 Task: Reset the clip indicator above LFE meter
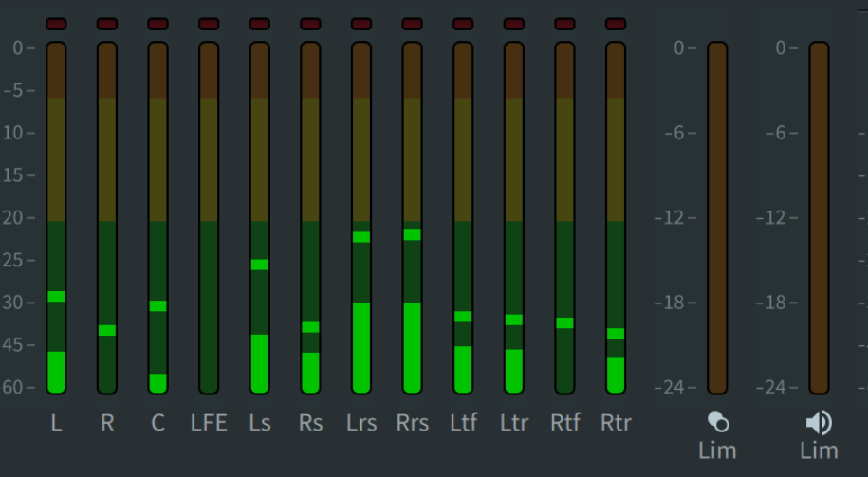pyautogui.click(x=209, y=24)
